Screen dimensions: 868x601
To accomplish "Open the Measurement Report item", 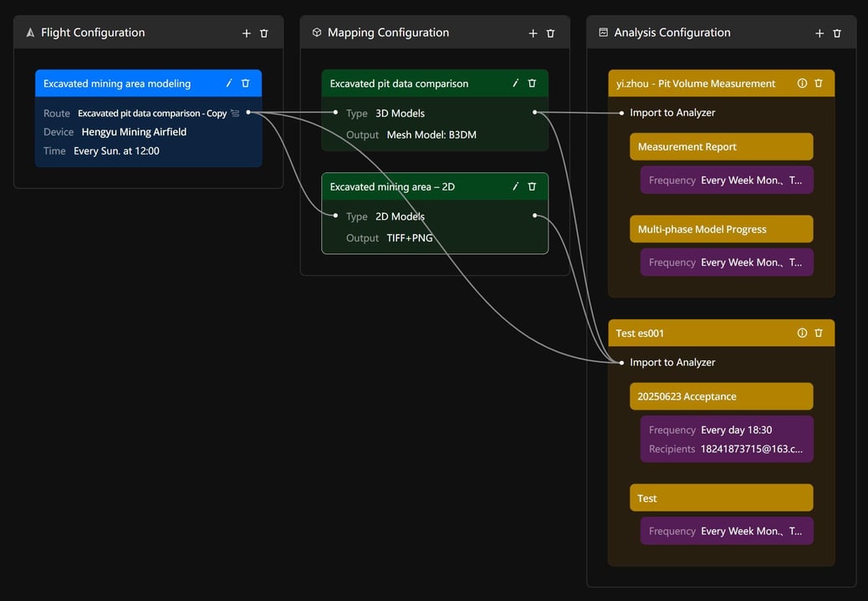I will click(721, 147).
